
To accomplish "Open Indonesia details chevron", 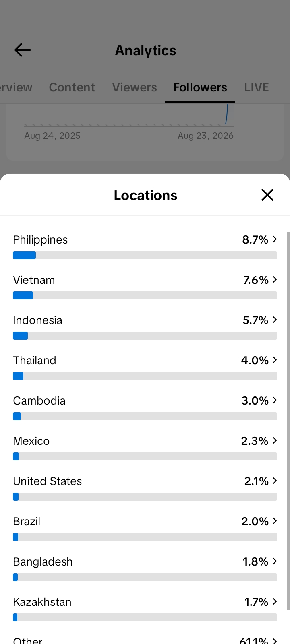I will click(275, 320).
